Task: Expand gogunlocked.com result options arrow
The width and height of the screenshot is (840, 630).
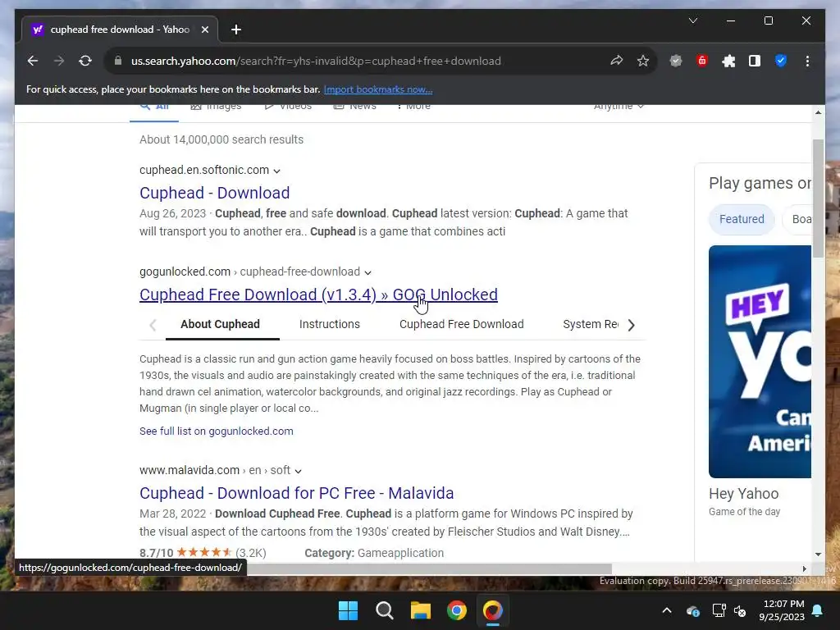Action: pyautogui.click(x=368, y=272)
